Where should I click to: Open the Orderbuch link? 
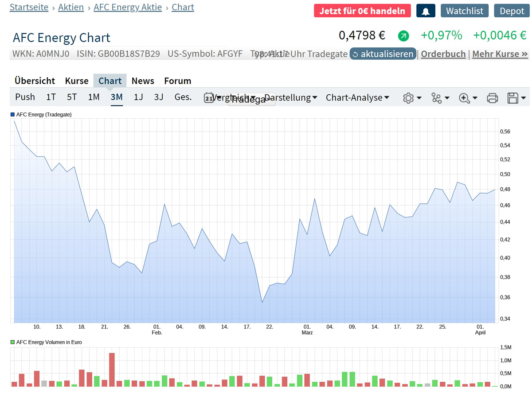coord(443,54)
